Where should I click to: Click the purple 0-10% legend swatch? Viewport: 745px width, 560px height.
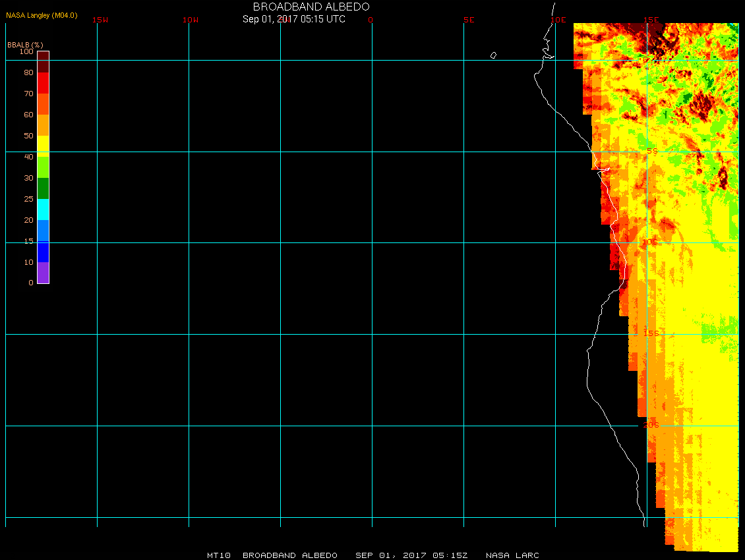tap(43, 272)
